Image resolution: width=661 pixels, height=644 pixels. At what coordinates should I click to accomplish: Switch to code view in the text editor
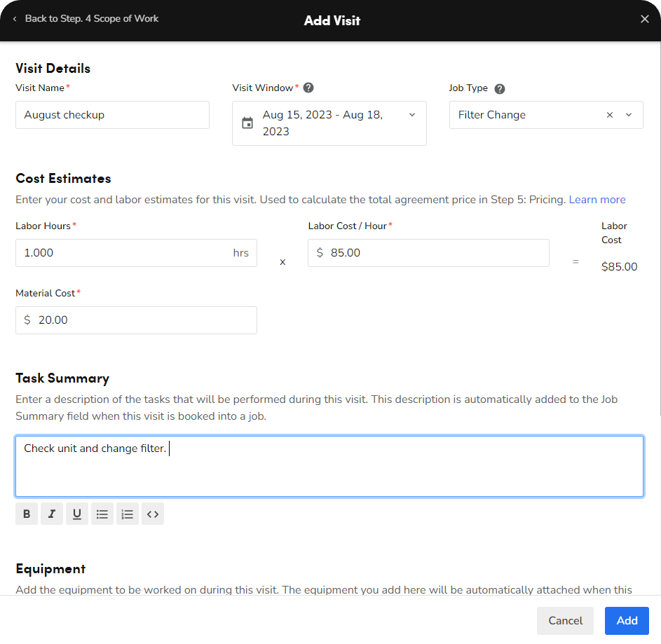point(152,514)
